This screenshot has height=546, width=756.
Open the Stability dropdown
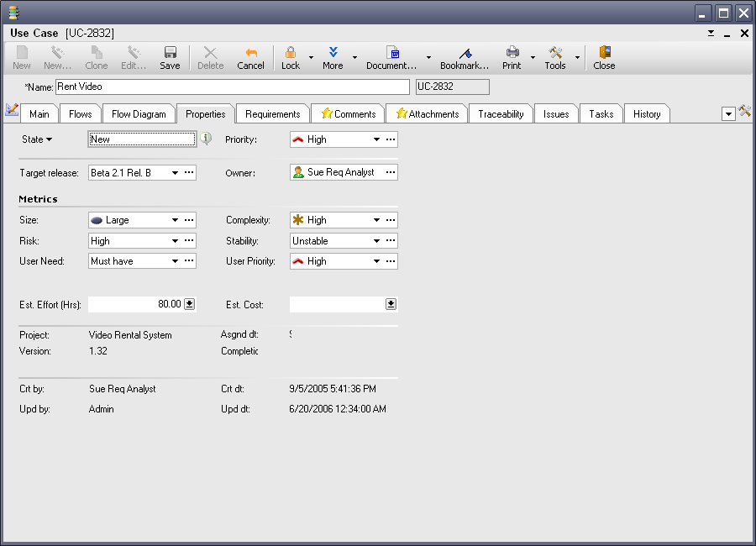[376, 241]
